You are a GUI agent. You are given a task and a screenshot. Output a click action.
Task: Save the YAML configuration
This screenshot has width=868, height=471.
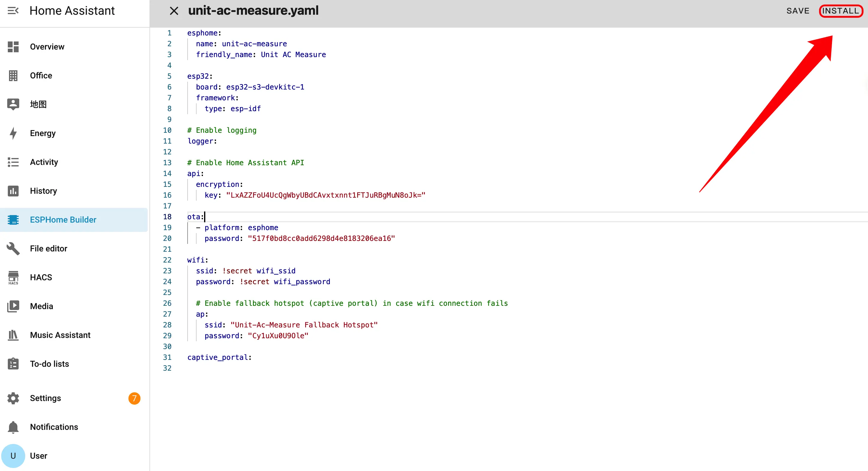(797, 11)
